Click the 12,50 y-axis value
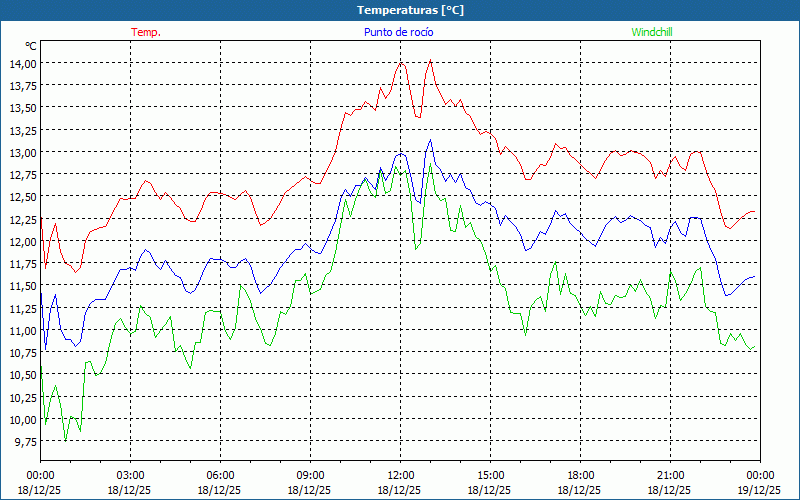Screen dimensions: 800x500 23,197
